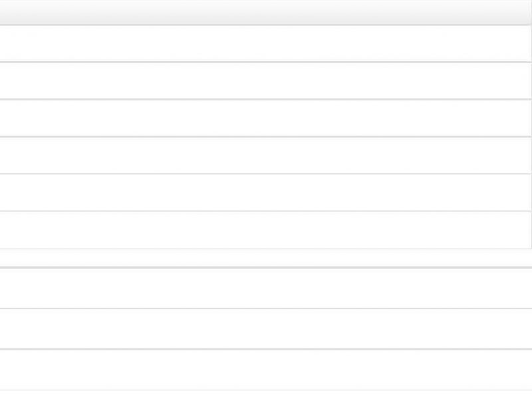Viewport: 532px width, 399px height.
Task: Select the first row of lower section
Action: (266, 289)
